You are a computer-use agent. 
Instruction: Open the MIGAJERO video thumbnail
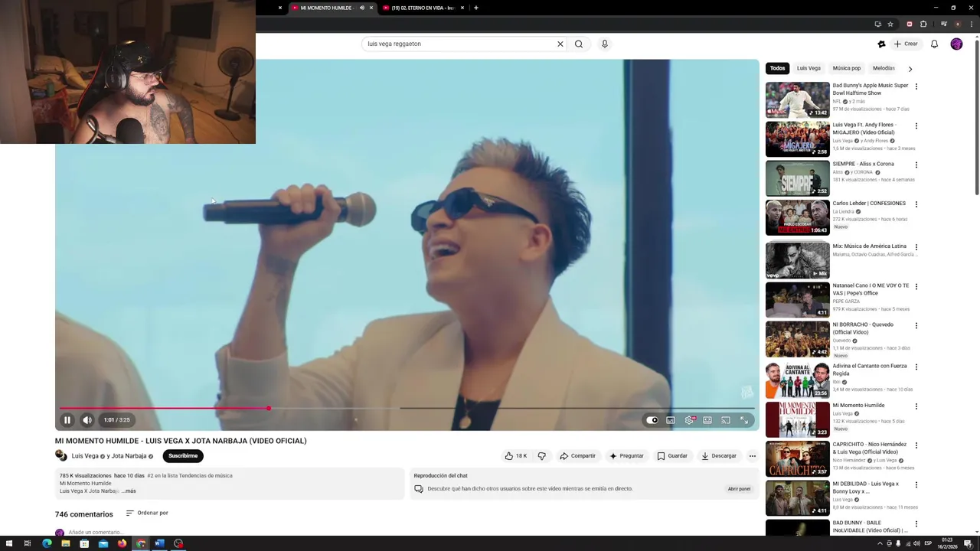tap(797, 139)
